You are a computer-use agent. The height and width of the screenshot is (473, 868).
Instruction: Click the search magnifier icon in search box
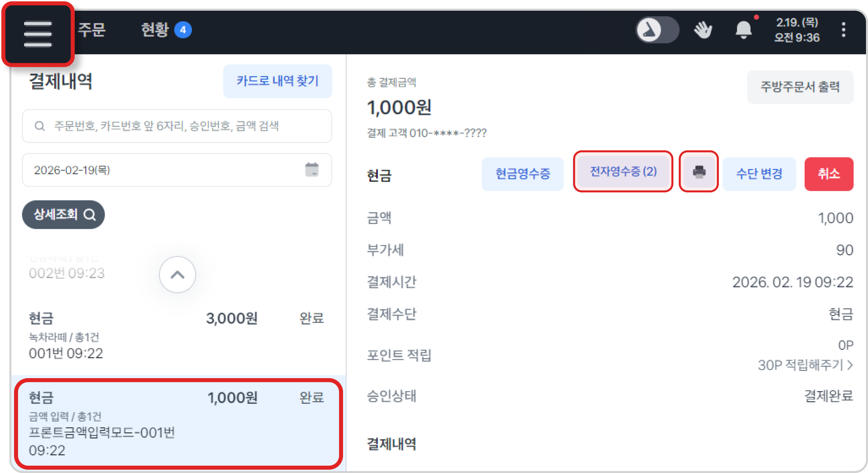[x=40, y=126]
